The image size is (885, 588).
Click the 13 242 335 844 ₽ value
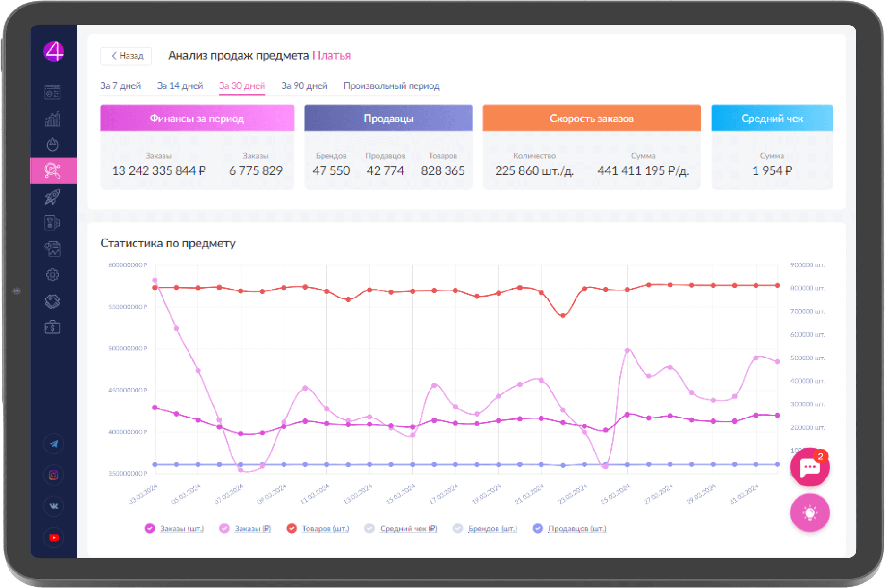pos(159,170)
